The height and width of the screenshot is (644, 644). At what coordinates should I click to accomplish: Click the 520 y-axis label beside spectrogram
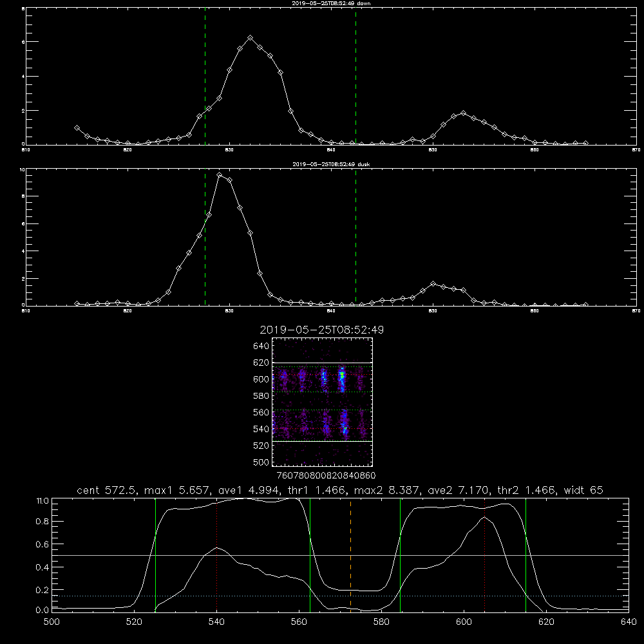coord(261,446)
